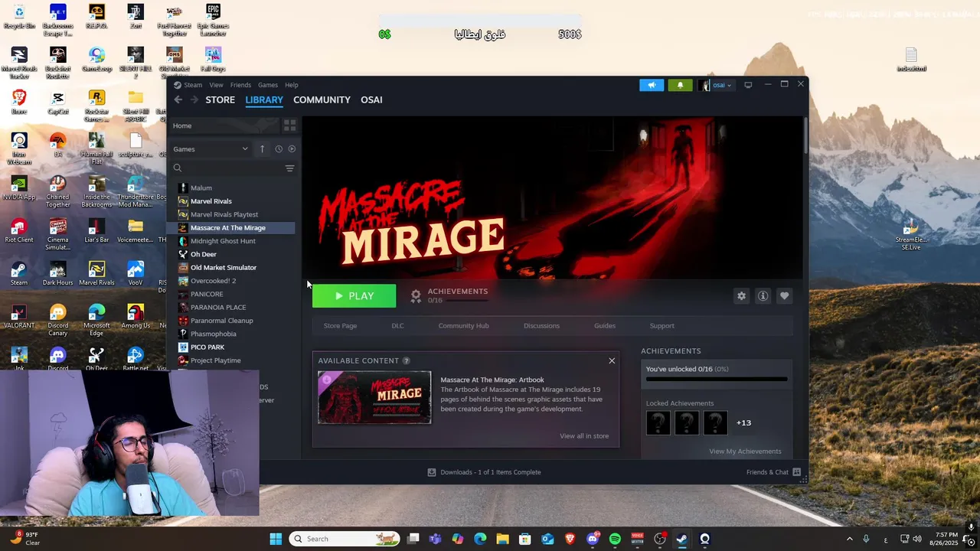Open the Discussions link

(x=541, y=326)
